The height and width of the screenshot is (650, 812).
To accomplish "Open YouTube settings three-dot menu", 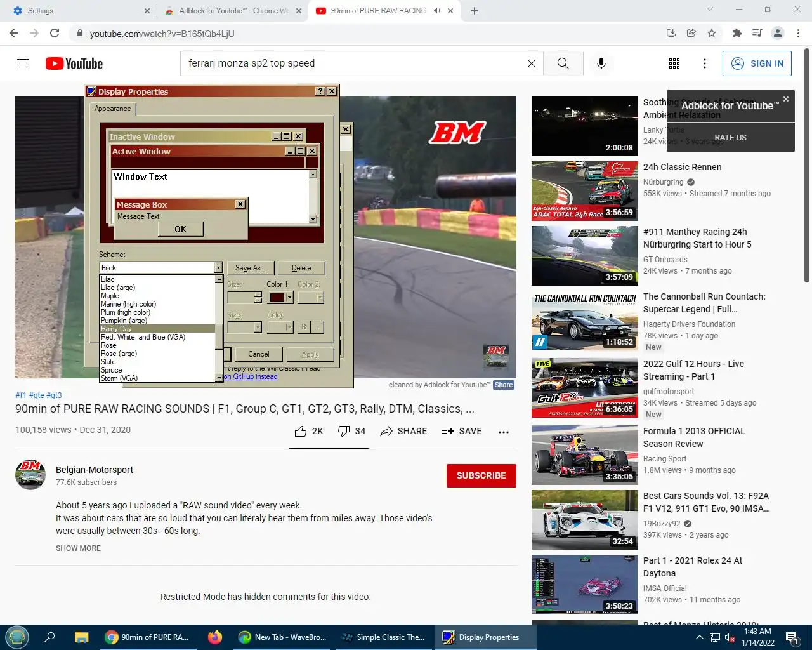I will click(705, 63).
